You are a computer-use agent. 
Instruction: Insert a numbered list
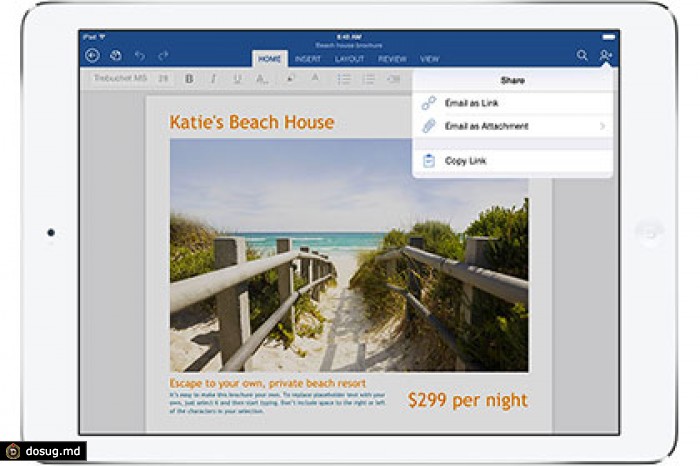coord(368,78)
